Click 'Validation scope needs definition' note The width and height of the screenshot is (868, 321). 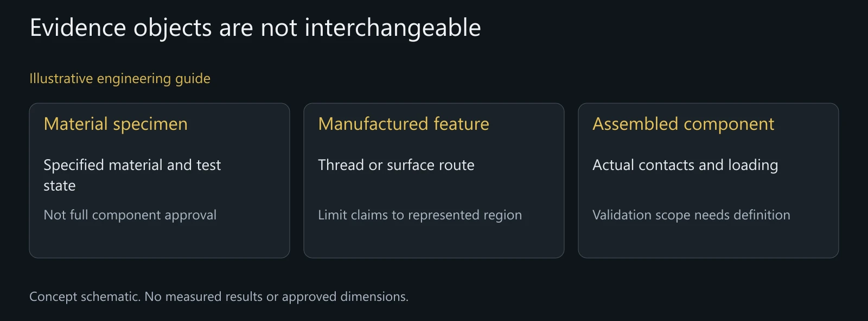(x=691, y=215)
